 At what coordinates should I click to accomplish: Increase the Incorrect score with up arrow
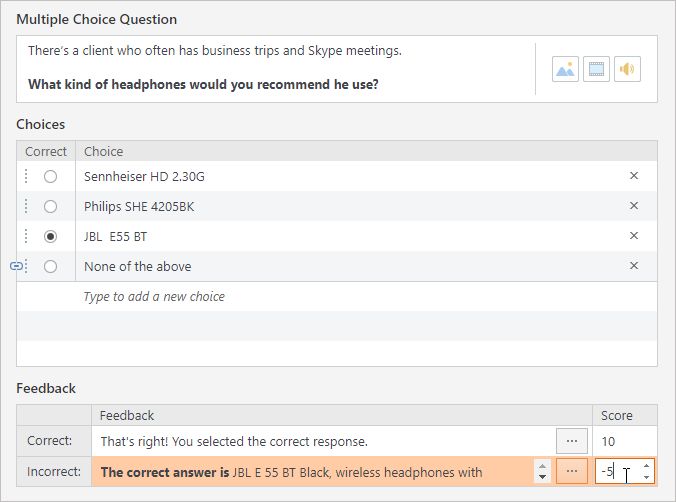click(646, 465)
